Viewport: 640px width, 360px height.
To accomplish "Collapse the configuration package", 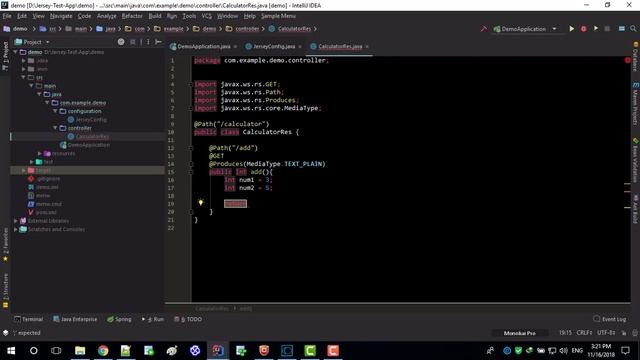I will 55,111.
